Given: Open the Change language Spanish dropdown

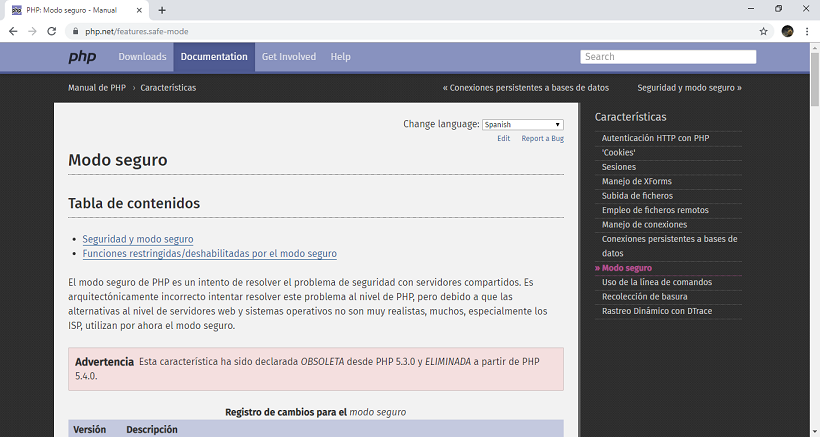Looking at the screenshot, I should [x=522, y=124].
